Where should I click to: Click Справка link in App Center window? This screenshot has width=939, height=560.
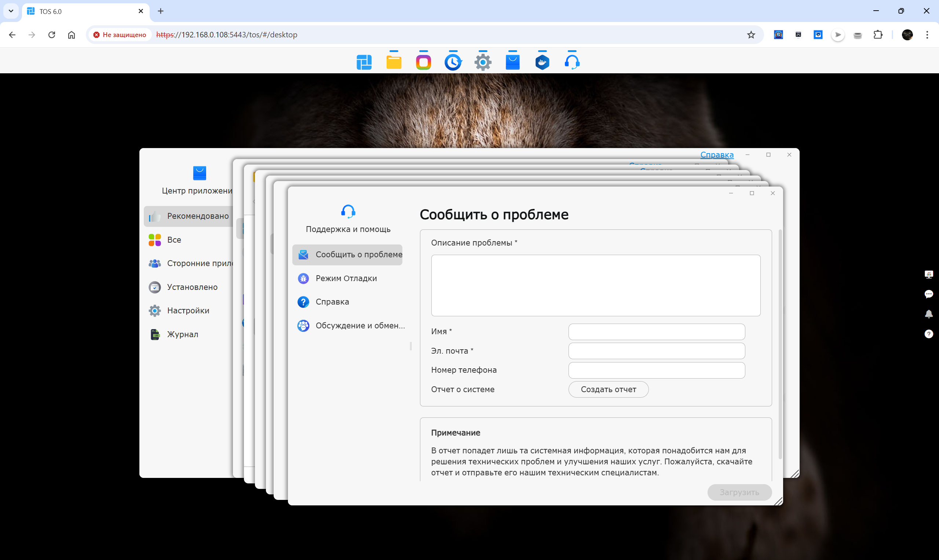tap(717, 155)
